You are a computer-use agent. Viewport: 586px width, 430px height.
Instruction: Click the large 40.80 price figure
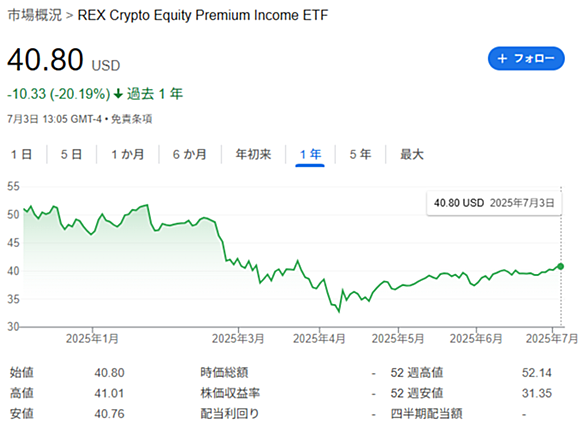(x=45, y=60)
